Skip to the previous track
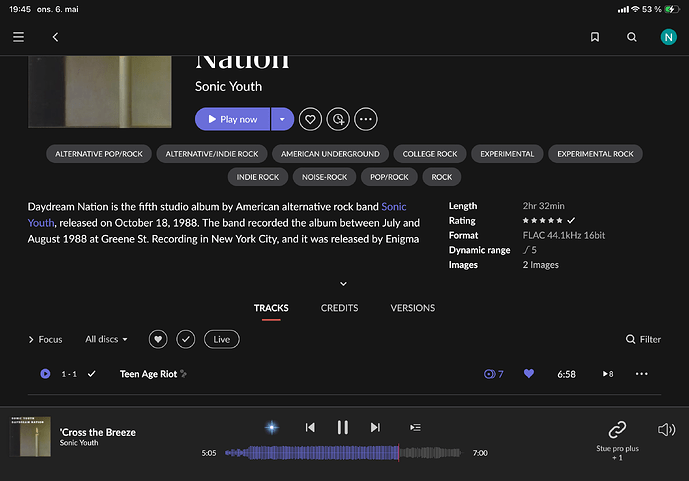 310,427
